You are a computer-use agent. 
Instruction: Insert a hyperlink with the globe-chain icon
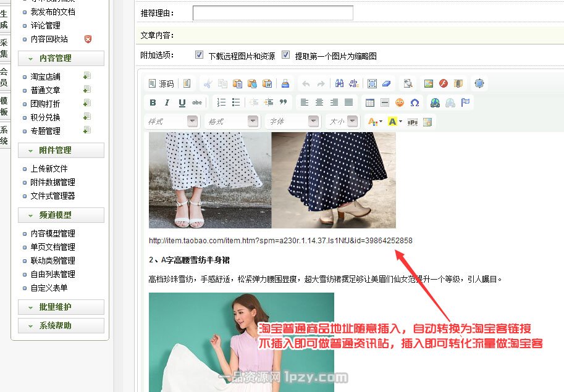pos(436,102)
